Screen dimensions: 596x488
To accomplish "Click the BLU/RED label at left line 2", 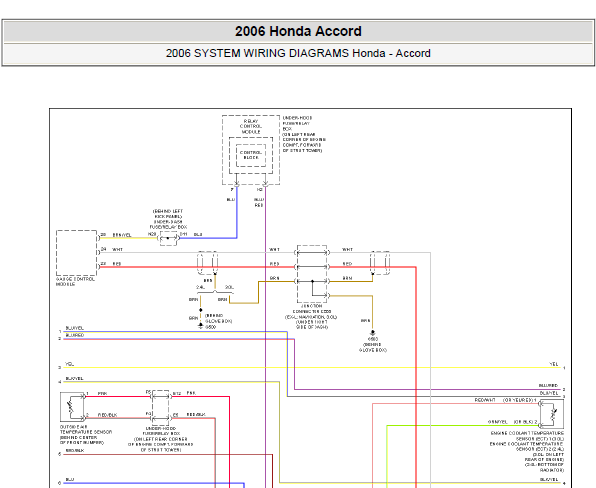I will point(74,335).
